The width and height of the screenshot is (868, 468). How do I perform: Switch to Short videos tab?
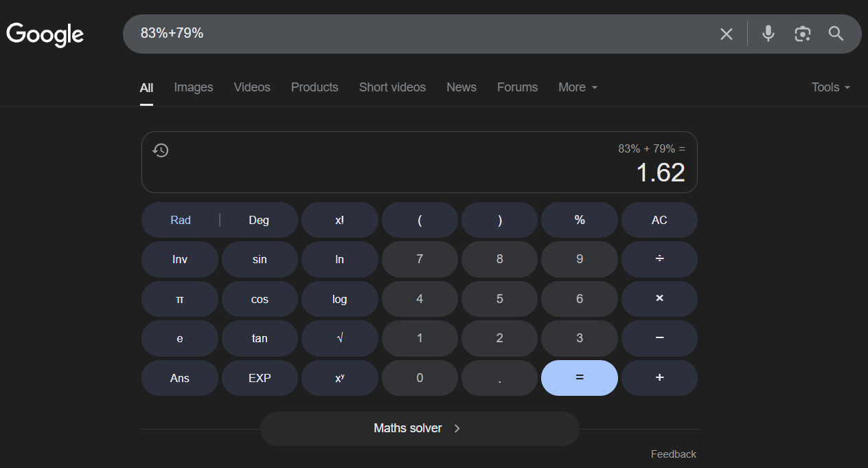point(392,87)
